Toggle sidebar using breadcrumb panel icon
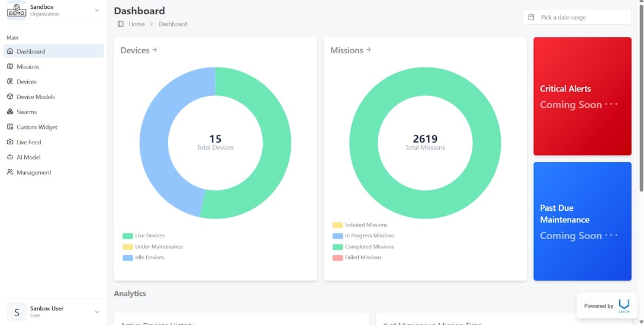Image resolution: width=644 pixels, height=325 pixels. point(121,24)
